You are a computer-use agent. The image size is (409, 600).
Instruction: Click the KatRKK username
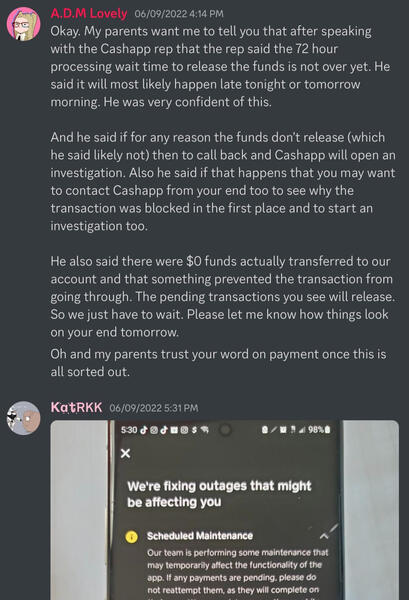(77, 407)
